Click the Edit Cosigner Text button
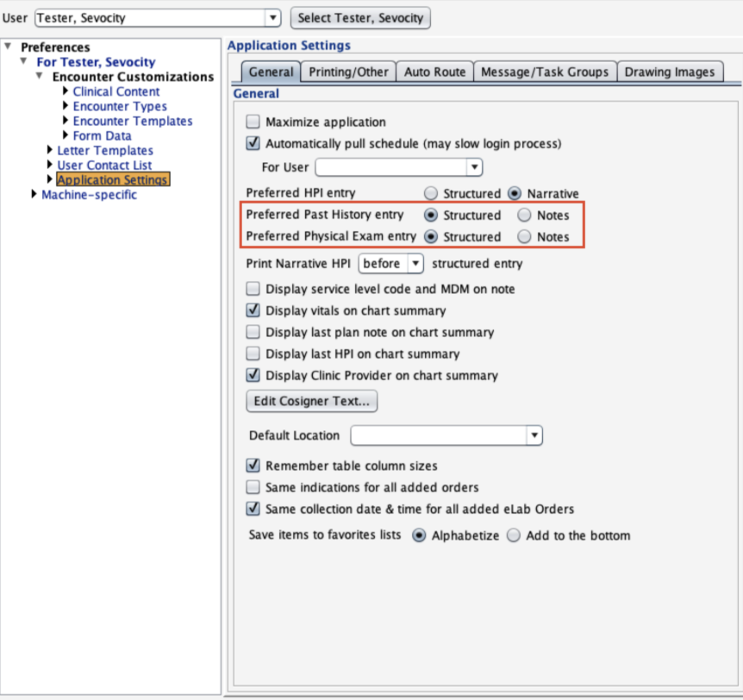Viewport: 743px width, 700px height. [x=311, y=402]
